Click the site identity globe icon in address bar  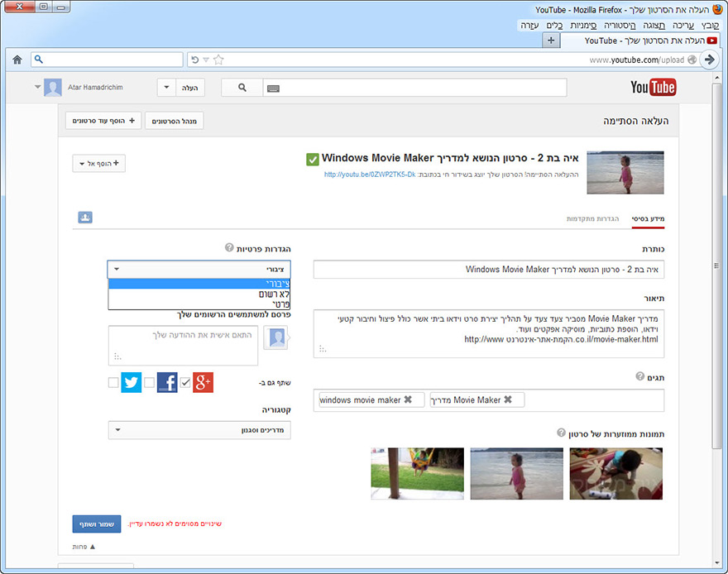pyautogui.click(x=692, y=60)
